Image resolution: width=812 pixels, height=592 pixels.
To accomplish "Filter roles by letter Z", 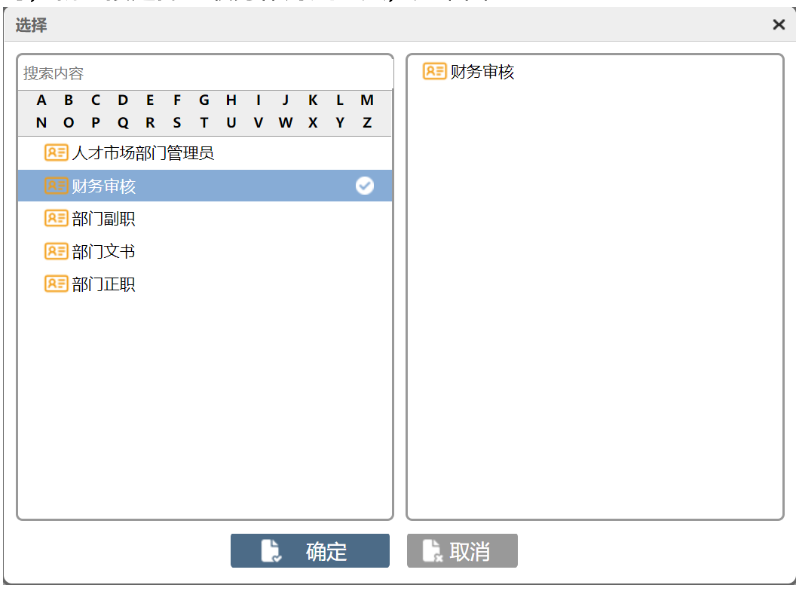I will tap(367, 123).
